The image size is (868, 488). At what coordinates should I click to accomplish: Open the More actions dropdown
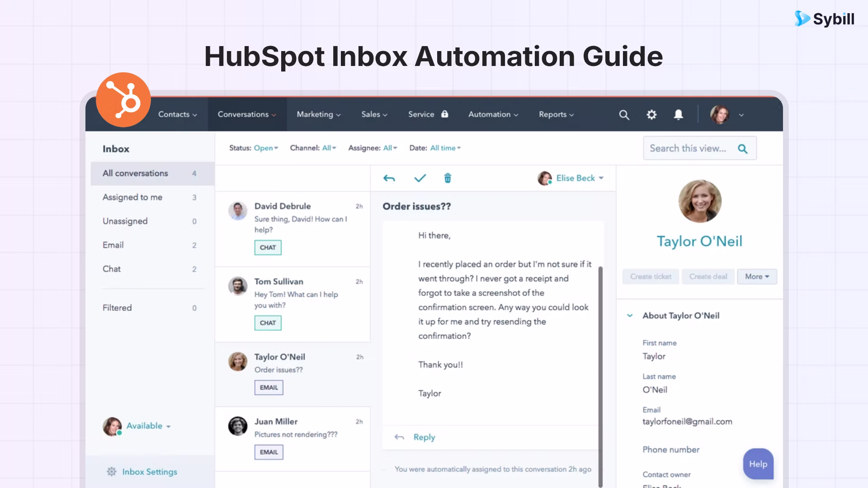click(757, 277)
